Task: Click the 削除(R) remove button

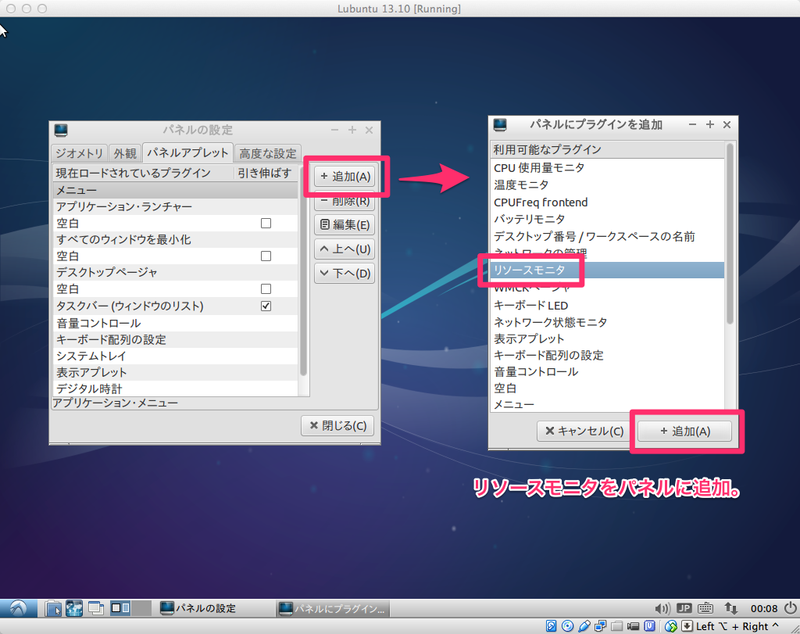Action: (345, 201)
